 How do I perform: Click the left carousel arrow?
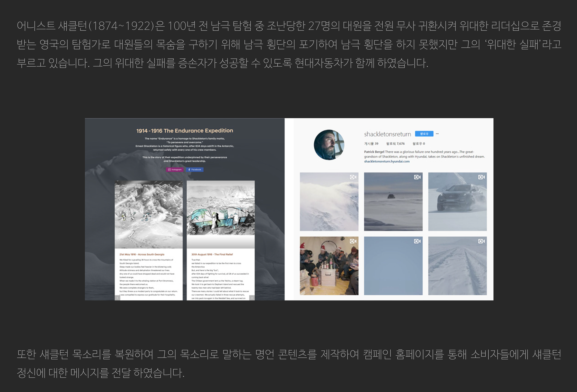118,298
